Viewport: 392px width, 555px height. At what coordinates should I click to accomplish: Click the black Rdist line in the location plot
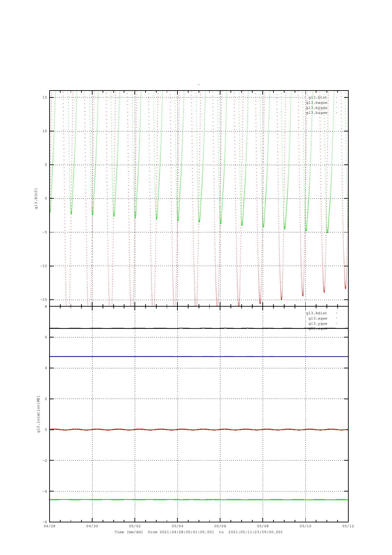coord(199,328)
